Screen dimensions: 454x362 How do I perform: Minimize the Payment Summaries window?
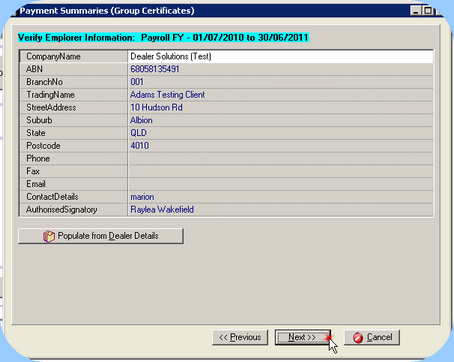click(415, 11)
